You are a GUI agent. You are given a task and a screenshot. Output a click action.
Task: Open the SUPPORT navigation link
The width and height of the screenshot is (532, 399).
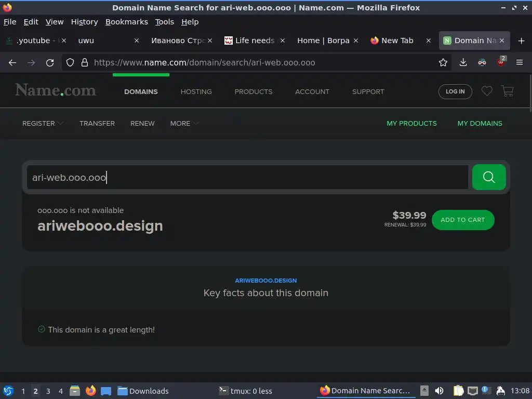point(368,91)
